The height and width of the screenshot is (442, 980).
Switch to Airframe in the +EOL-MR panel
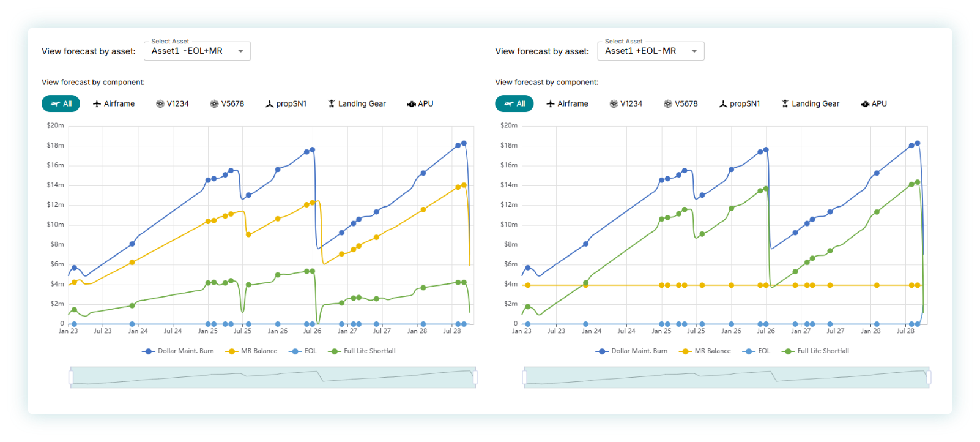pyautogui.click(x=567, y=103)
